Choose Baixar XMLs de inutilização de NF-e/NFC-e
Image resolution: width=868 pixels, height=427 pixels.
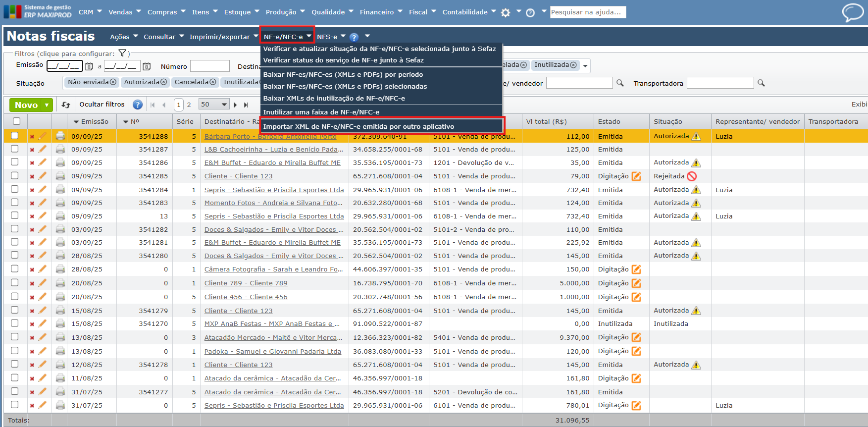tap(334, 98)
